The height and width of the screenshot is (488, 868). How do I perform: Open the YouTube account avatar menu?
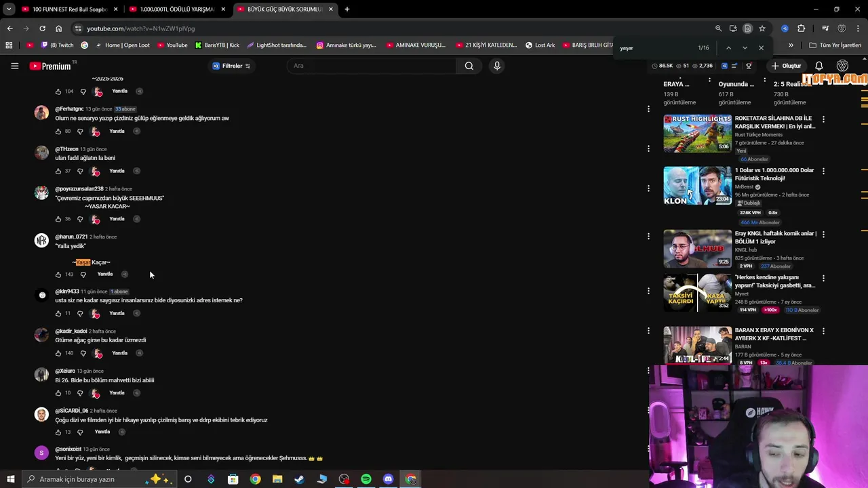843,66
